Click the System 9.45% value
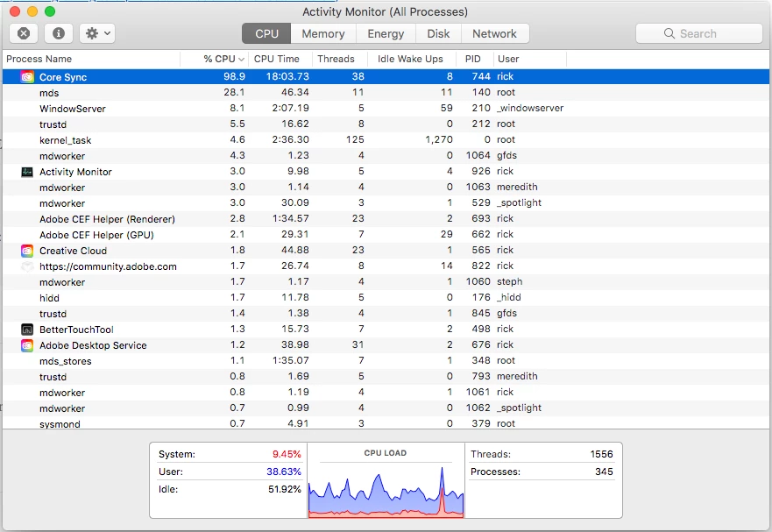Screen dimensions: 772x532 pyautogui.click(x=287, y=454)
